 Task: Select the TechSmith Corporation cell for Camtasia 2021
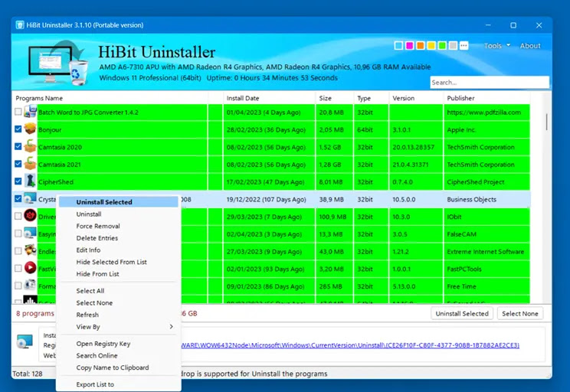[486, 165]
